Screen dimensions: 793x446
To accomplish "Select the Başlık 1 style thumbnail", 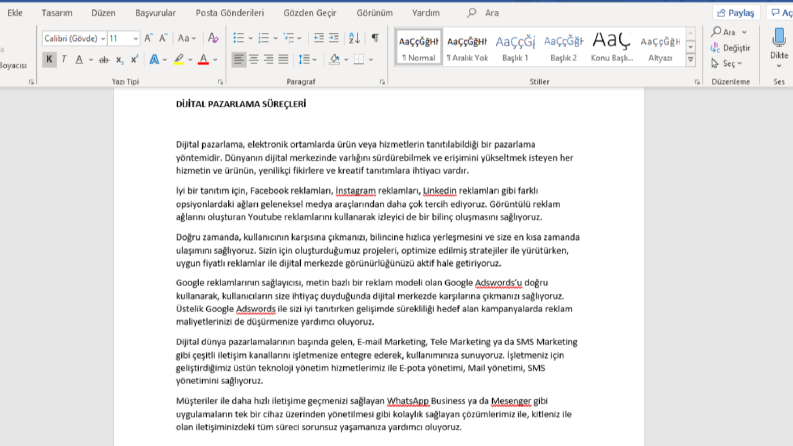I will click(515, 48).
